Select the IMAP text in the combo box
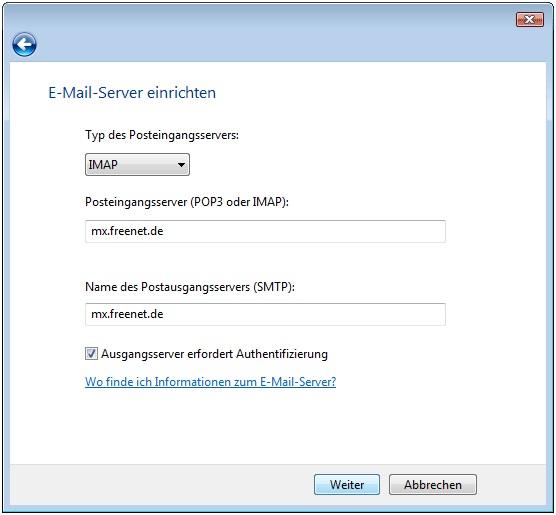 [x=103, y=165]
